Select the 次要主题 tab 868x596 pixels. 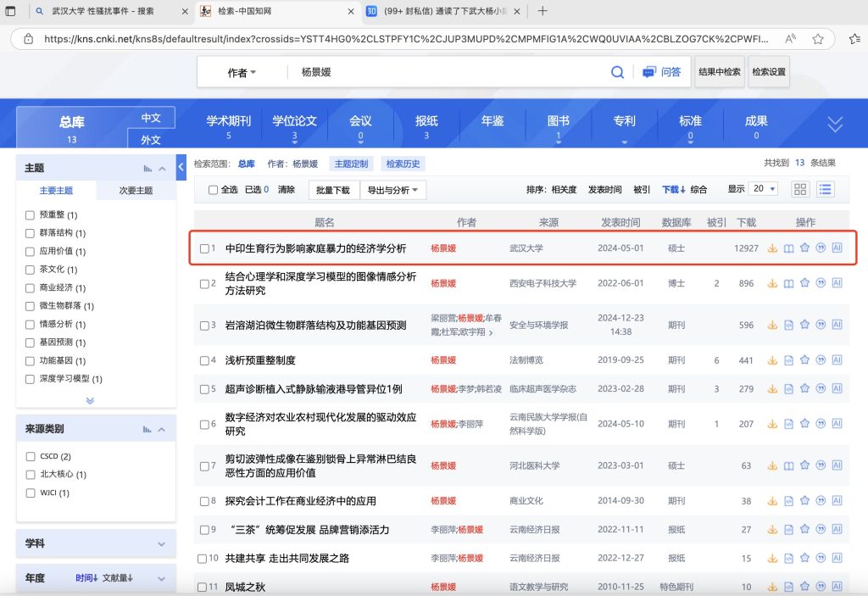[x=136, y=191]
